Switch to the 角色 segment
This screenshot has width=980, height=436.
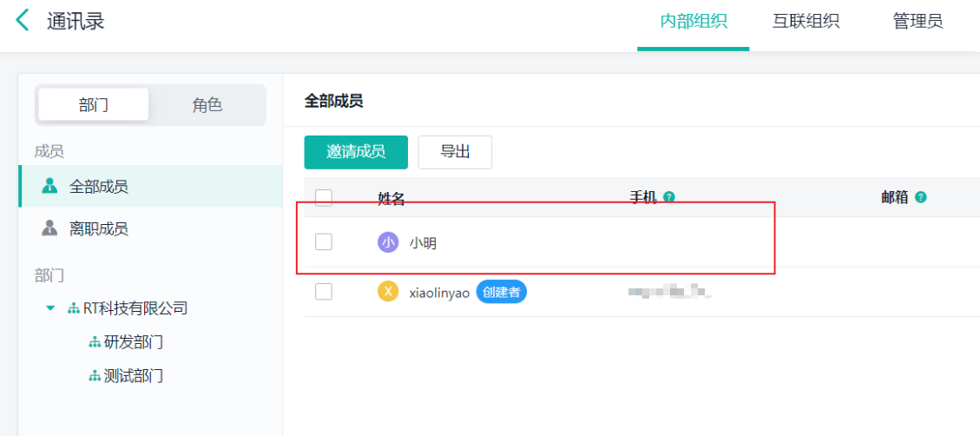tap(207, 105)
